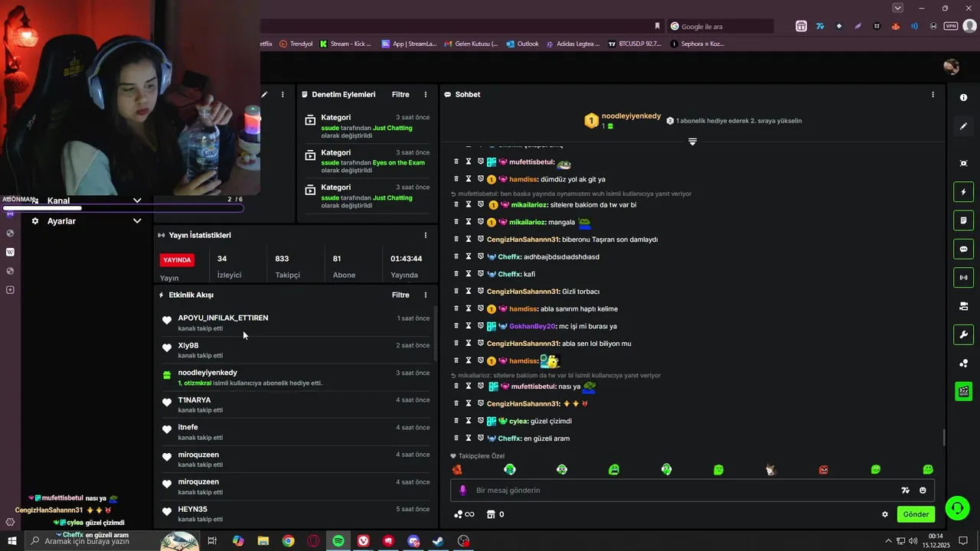Show hidden system tray icons
Image resolution: width=980 pixels, height=551 pixels.
889,541
